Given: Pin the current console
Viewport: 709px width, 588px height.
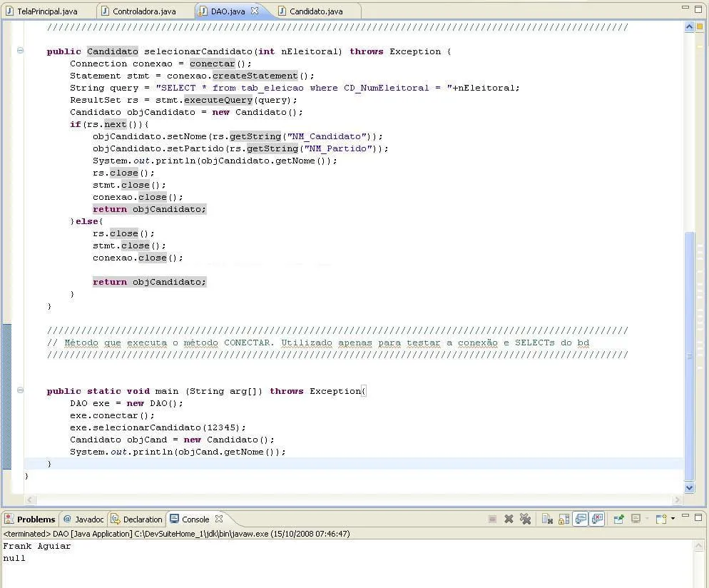Looking at the screenshot, I should [x=618, y=519].
